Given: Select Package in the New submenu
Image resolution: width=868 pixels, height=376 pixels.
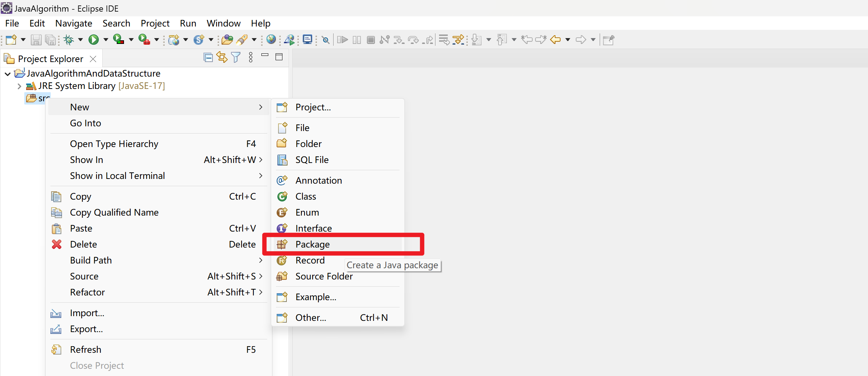Looking at the screenshot, I should (337, 244).
